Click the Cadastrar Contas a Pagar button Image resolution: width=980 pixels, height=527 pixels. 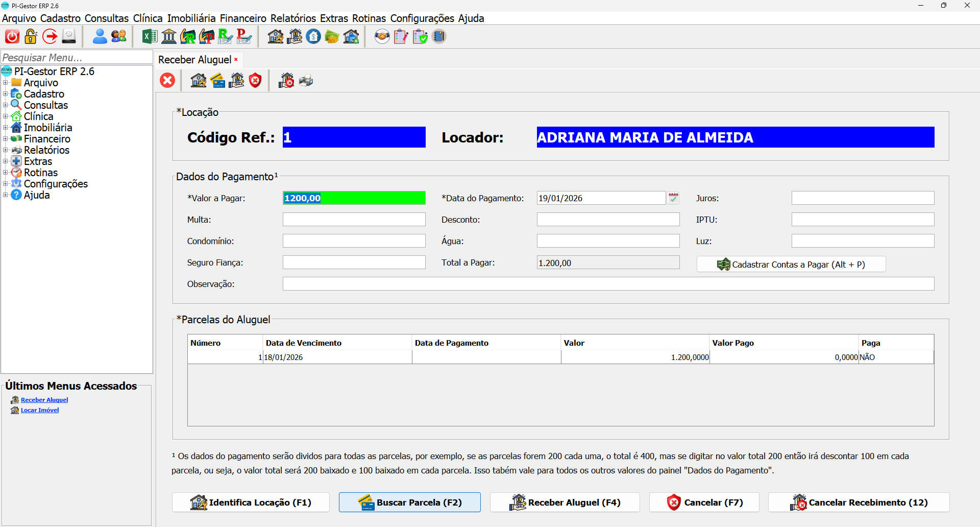(791, 265)
